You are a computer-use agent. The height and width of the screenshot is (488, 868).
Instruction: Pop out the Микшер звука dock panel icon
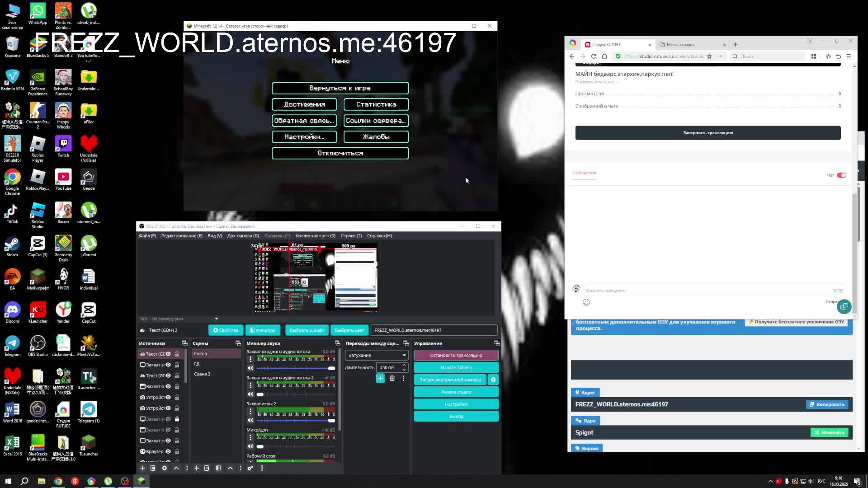[337, 343]
